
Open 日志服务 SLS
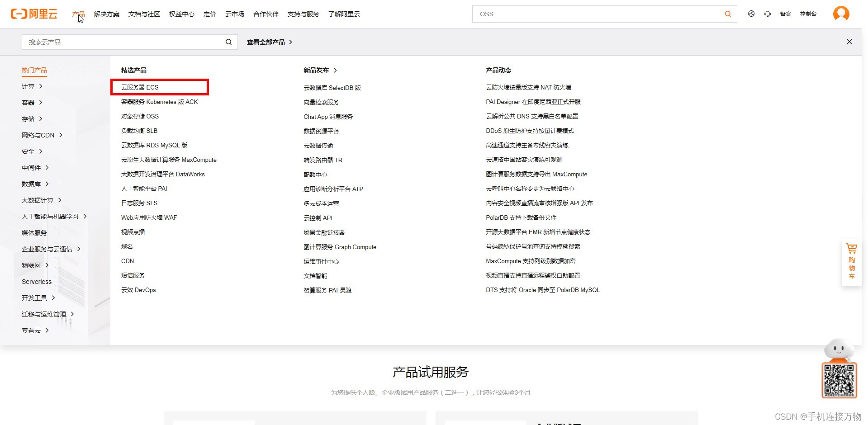pos(139,203)
